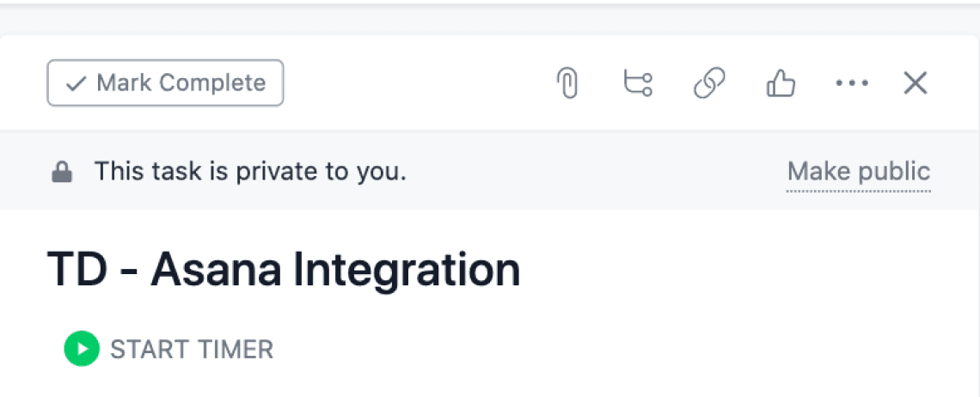The height and width of the screenshot is (397, 980).
Task: Open the more actions ellipsis menu
Action: [x=852, y=83]
